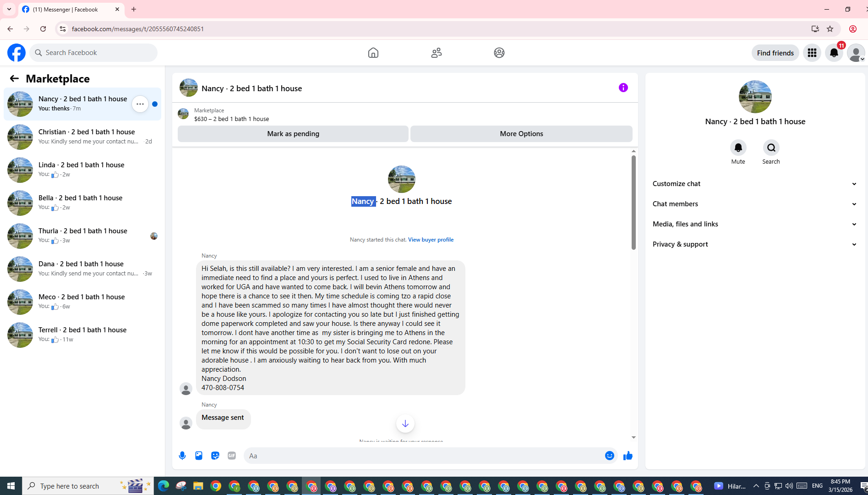868x495 pixels.
Task: Open Bella conversation in chat list
Action: [x=82, y=203]
